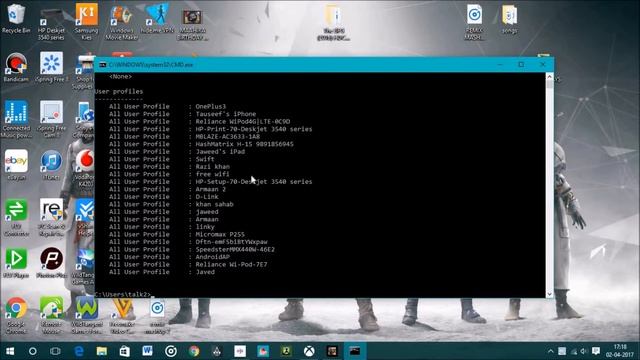This screenshot has width=640, height=360.
Task: Open the WildTangent Games shortcut
Action: click(87, 315)
